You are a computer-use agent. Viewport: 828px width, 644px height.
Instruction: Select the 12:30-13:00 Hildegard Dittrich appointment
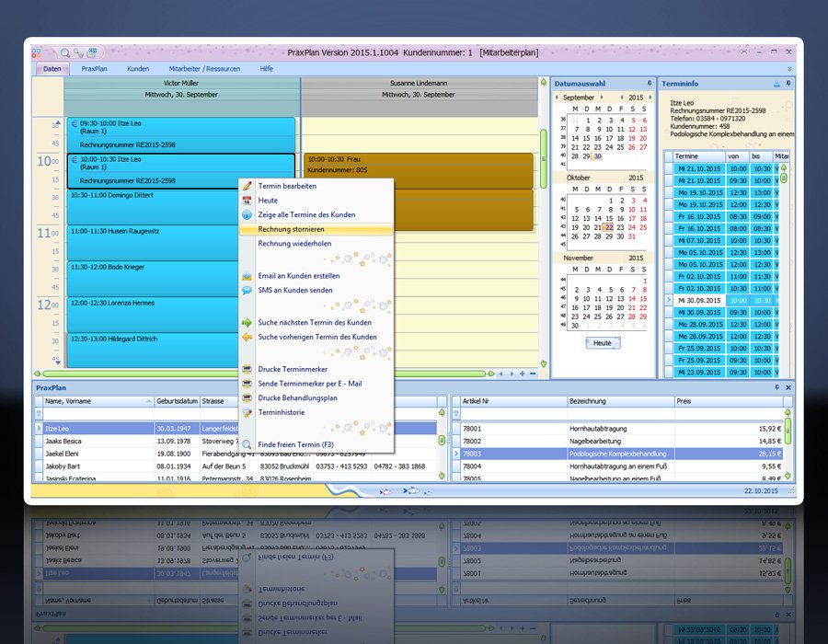(153, 351)
